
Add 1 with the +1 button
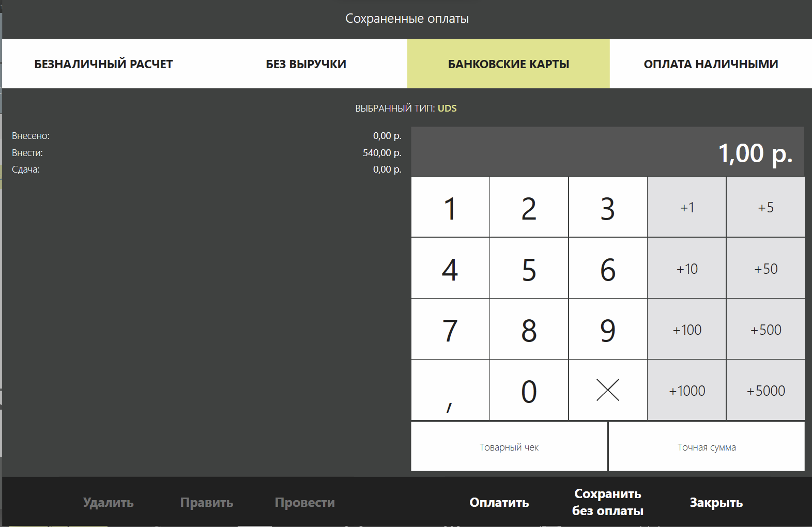687,207
